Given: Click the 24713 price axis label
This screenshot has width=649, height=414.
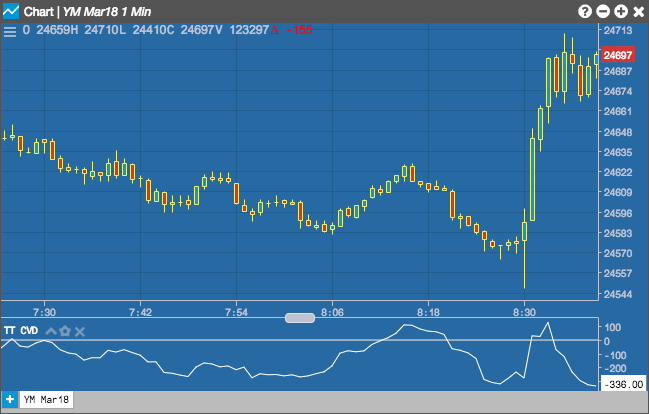Looking at the screenshot, I should pyautogui.click(x=618, y=30).
